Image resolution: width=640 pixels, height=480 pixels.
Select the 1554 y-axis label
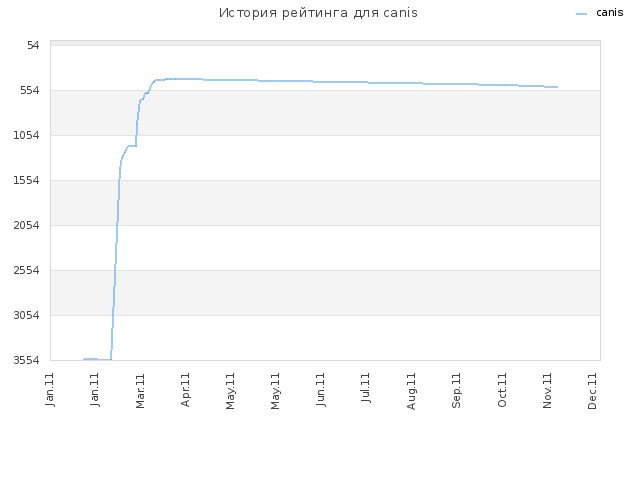point(27,180)
